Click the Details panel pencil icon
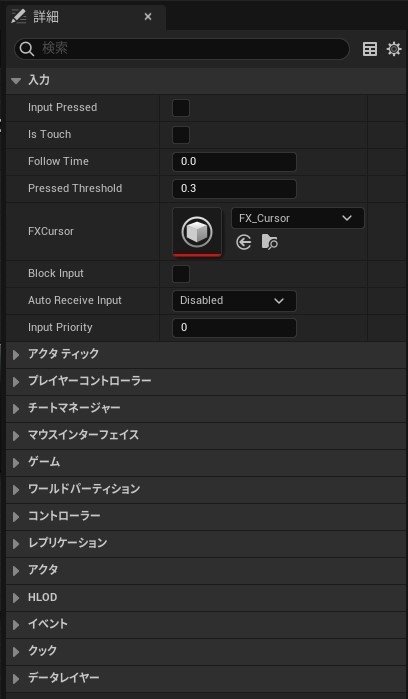 [x=19, y=16]
